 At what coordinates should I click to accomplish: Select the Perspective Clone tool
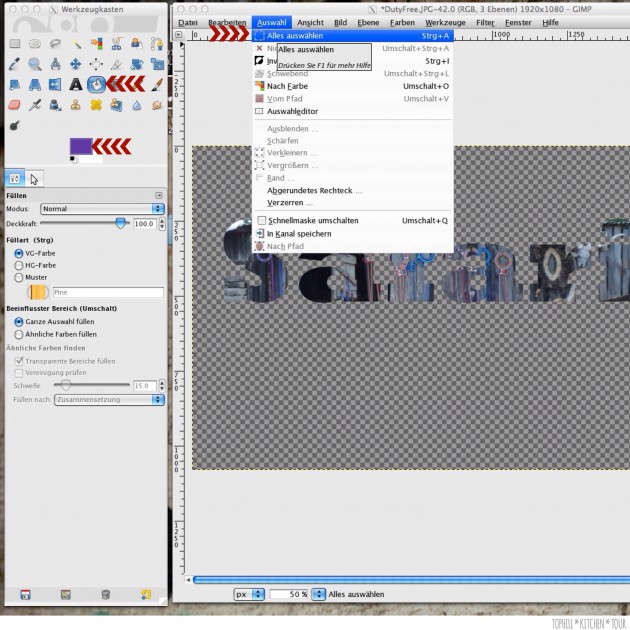point(117,105)
